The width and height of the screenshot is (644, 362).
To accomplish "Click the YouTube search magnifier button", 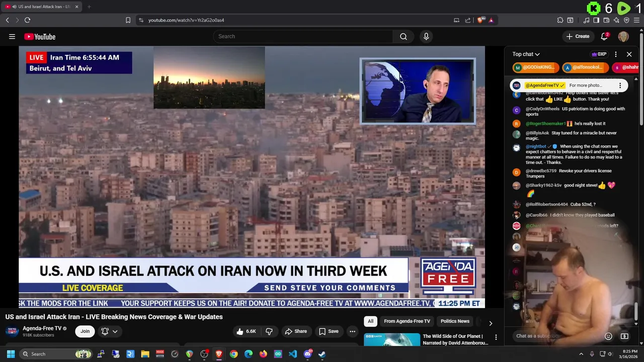I will [x=404, y=36].
